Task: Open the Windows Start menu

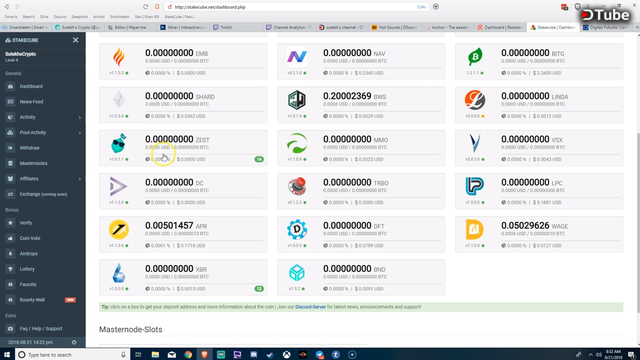Action: [7, 355]
